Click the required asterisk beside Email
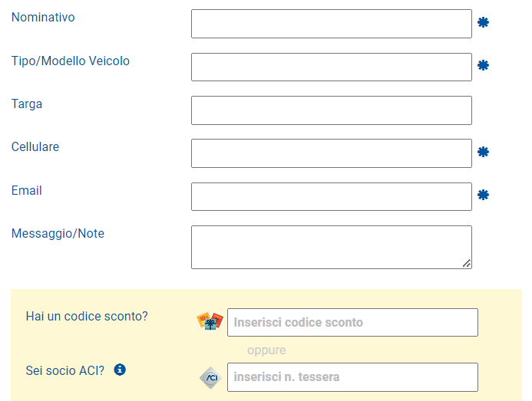 coord(483,196)
